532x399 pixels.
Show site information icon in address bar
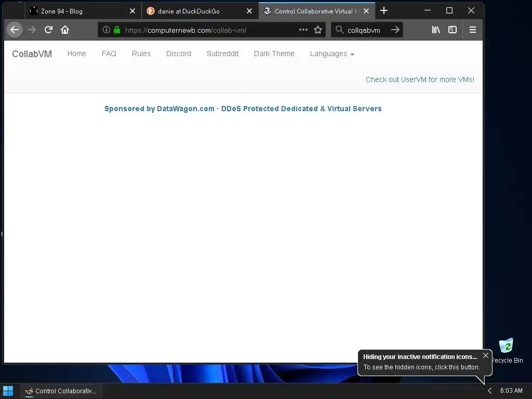(106, 30)
